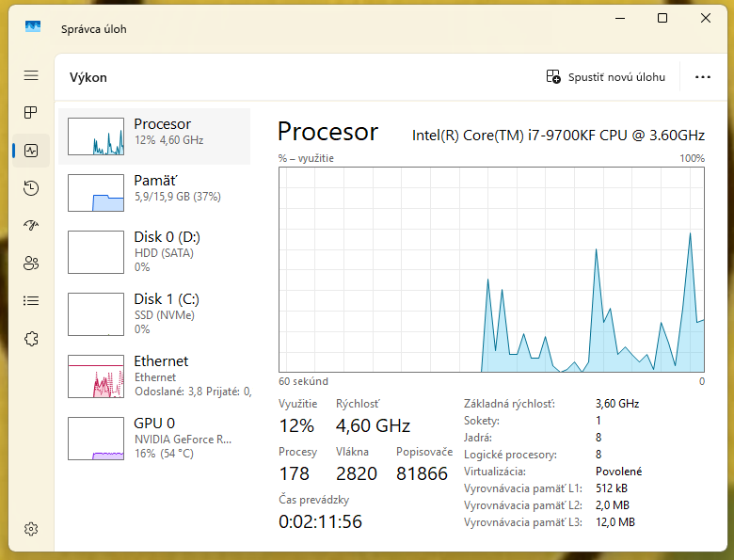Open the App history icon in sidebar
Image resolution: width=734 pixels, height=560 pixels.
[x=31, y=188]
